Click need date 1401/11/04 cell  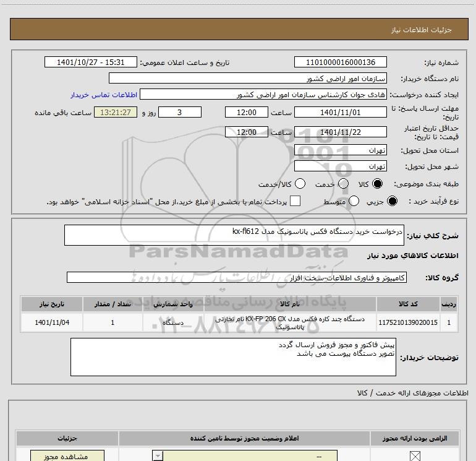[52, 322]
